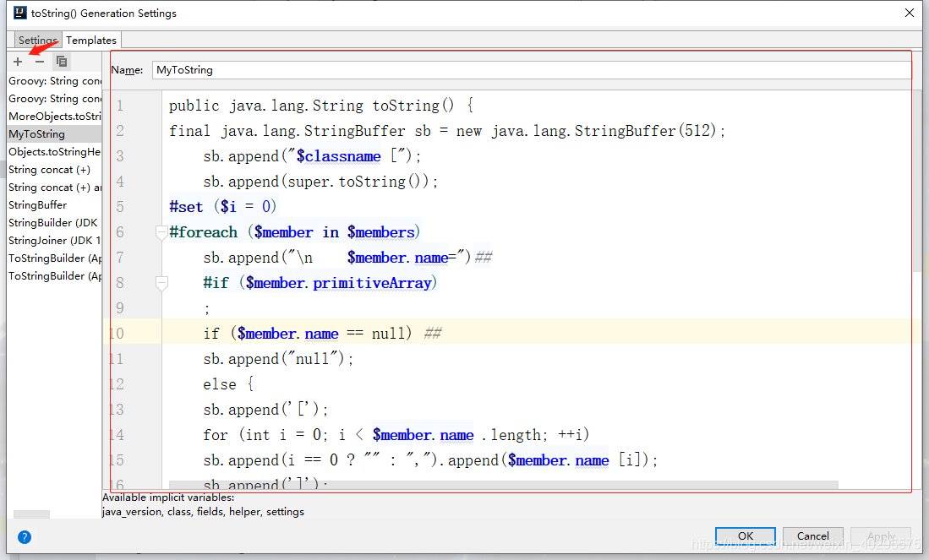Duplicate the template via the copy icon

pos(61,61)
